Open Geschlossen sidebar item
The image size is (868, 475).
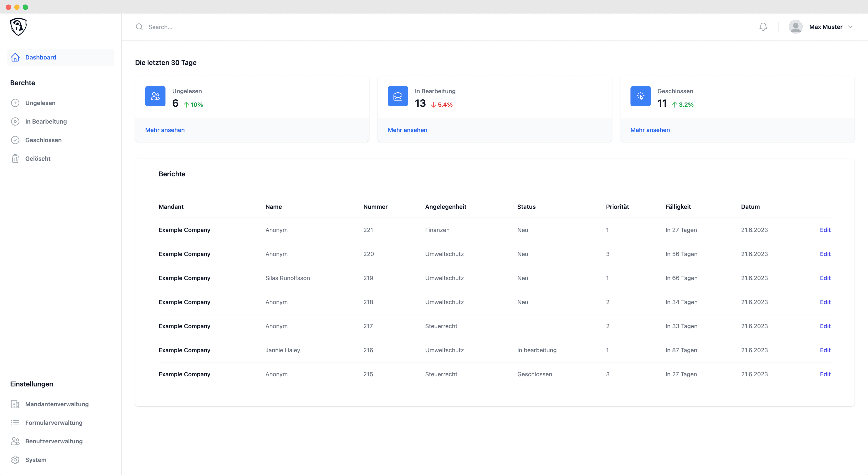click(x=61, y=140)
